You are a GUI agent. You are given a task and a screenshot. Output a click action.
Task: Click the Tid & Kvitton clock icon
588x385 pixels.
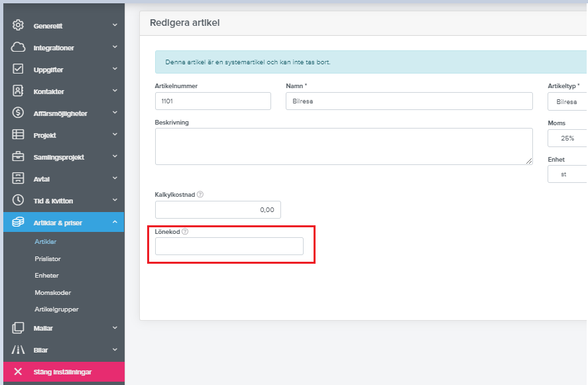click(19, 200)
